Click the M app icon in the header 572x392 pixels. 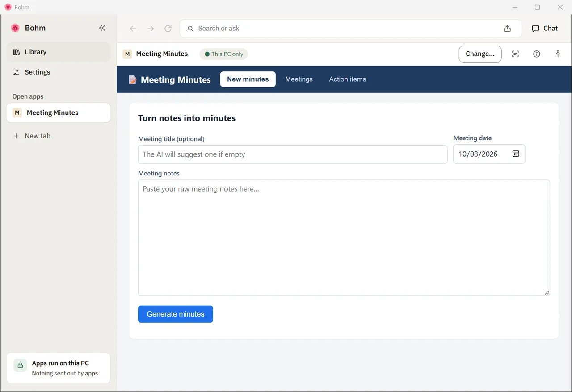pyautogui.click(x=128, y=54)
